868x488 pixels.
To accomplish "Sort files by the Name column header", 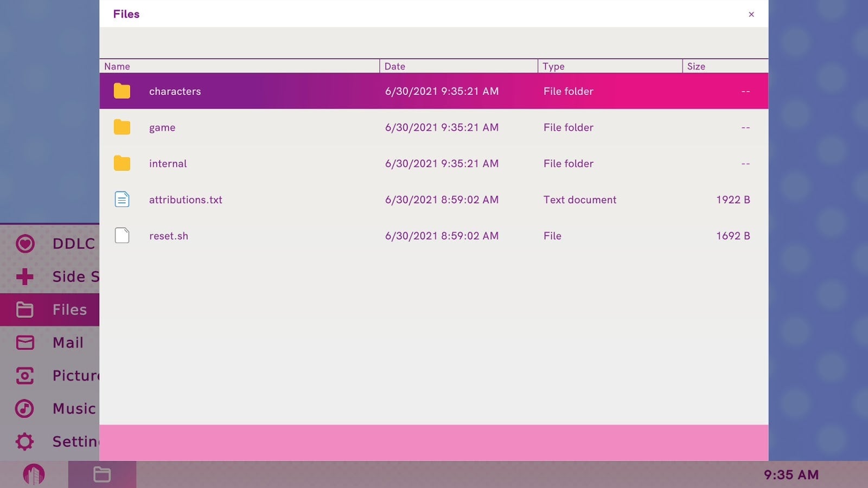I will [x=117, y=66].
